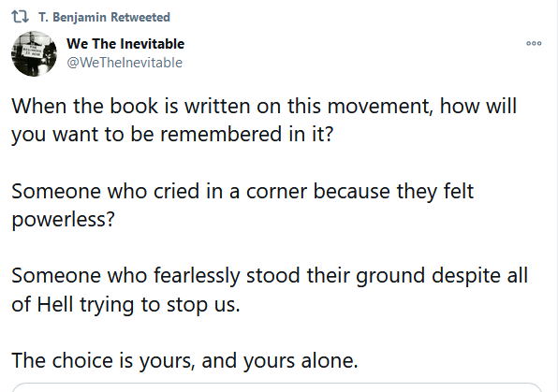Click the word "ground" in the tweet

(390, 276)
